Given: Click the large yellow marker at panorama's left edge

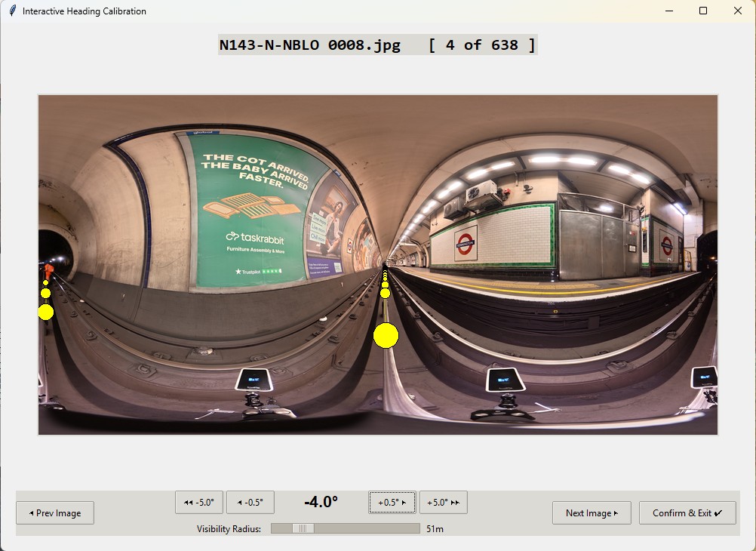Looking at the screenshot, I should 46,312.
